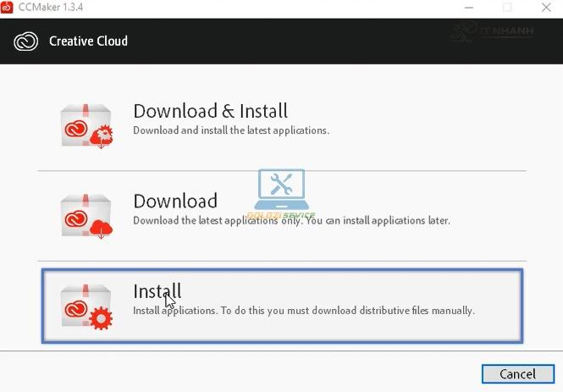
Task: Click the GOLDZI SERVICE watermark text
Action: [x=280, y=215]
